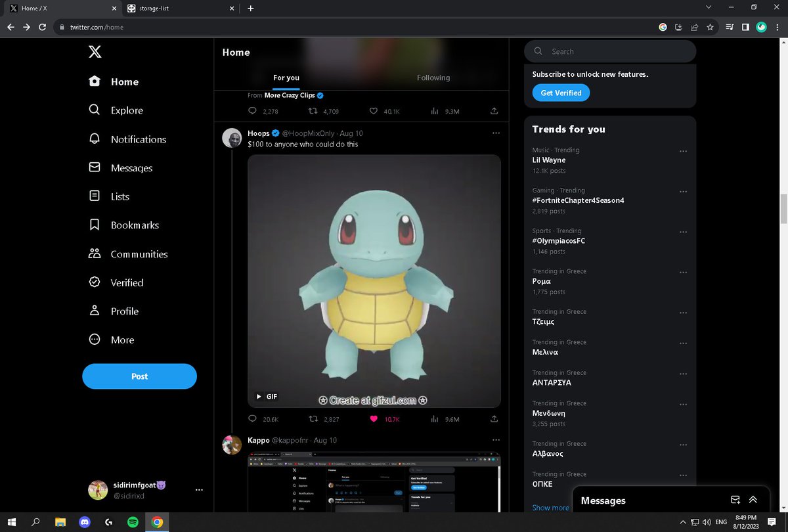Reply to Hoops post with 20.6K replies
The height and width of the screenshot is (532, 788).
(252, 419)
